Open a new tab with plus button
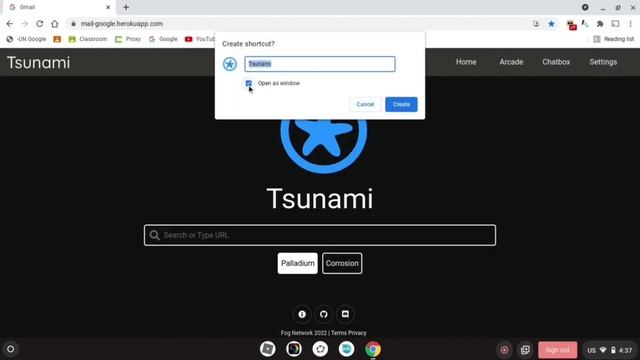The width and height of the screenshot is (640, 360). (126, 7)
